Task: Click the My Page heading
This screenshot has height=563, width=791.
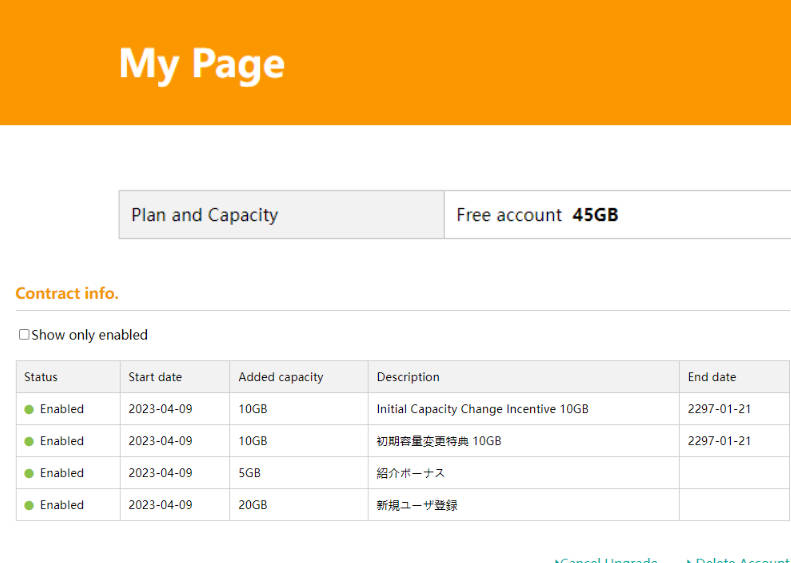Action: pyautogui.click(x=202, y=63)
